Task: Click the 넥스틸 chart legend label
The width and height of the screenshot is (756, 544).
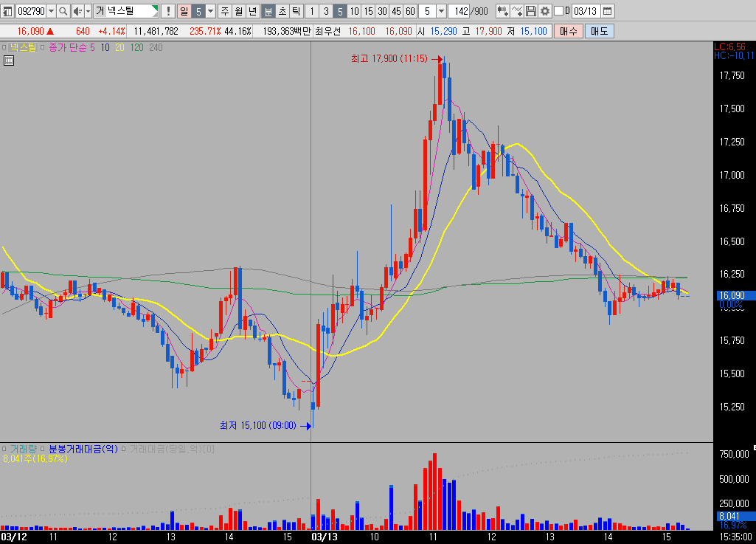Action: click(23, 47)
